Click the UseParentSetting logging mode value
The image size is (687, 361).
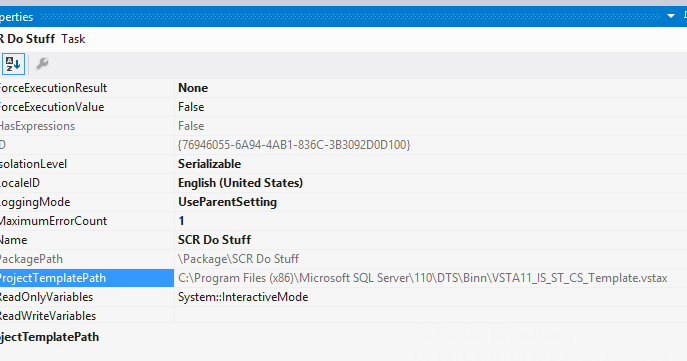coord(227,202)
